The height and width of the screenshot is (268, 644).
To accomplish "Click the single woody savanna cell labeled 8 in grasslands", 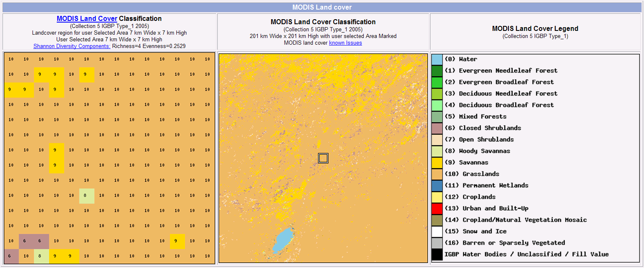I will [x=87, y=196].
